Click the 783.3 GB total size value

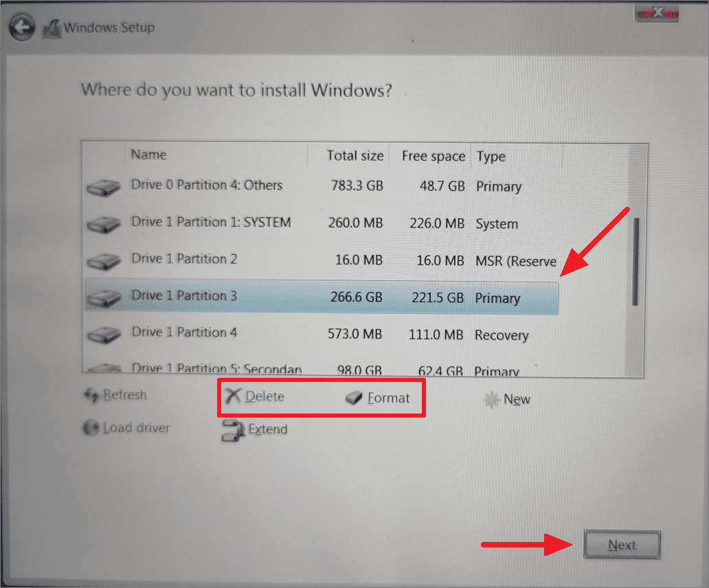pyautogui.click(x=357, y=185)
